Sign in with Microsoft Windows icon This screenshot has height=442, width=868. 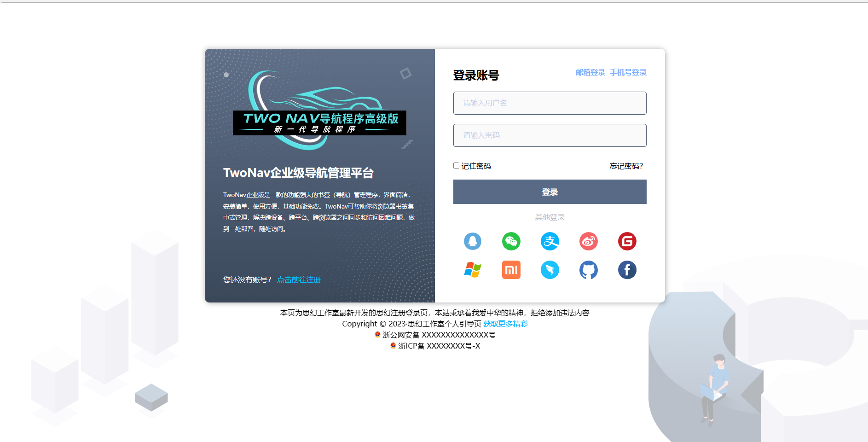[472, 270]
